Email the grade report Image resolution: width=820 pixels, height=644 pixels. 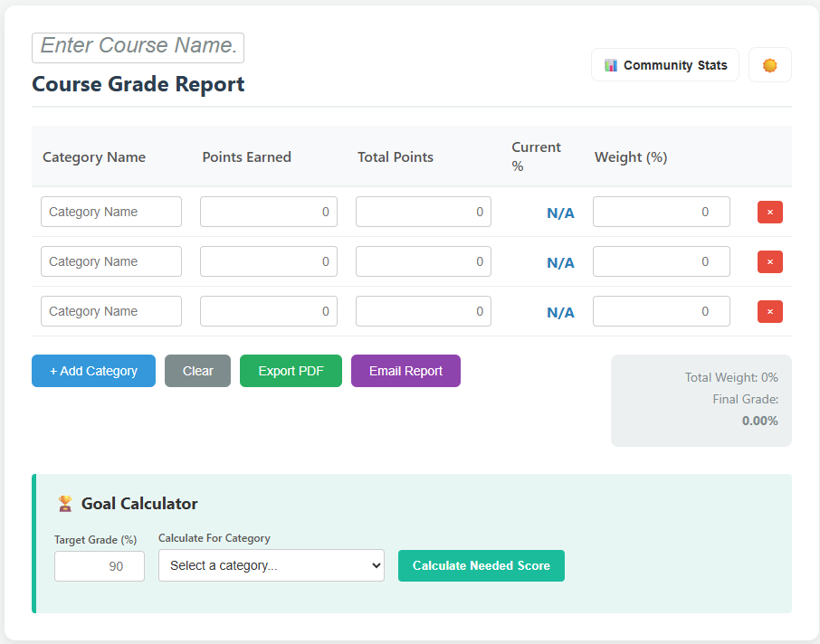[x=405, y=371]
